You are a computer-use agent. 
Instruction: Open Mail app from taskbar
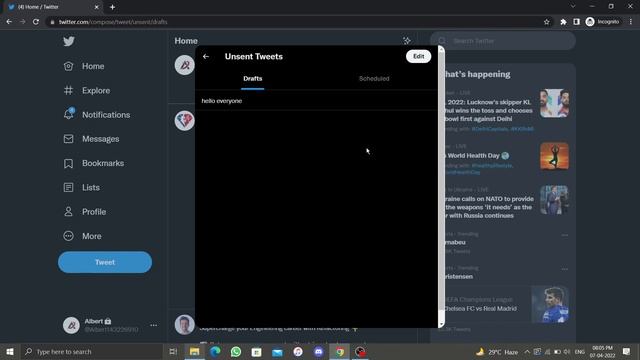coord(277,351)
